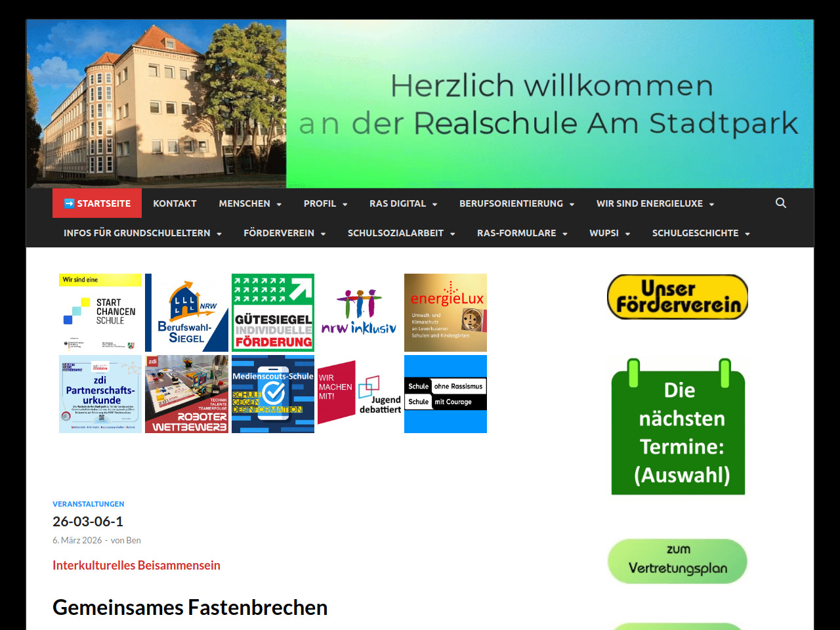Go to the Startseite menu item
The image size is (840, 630).
pos(97,203)
